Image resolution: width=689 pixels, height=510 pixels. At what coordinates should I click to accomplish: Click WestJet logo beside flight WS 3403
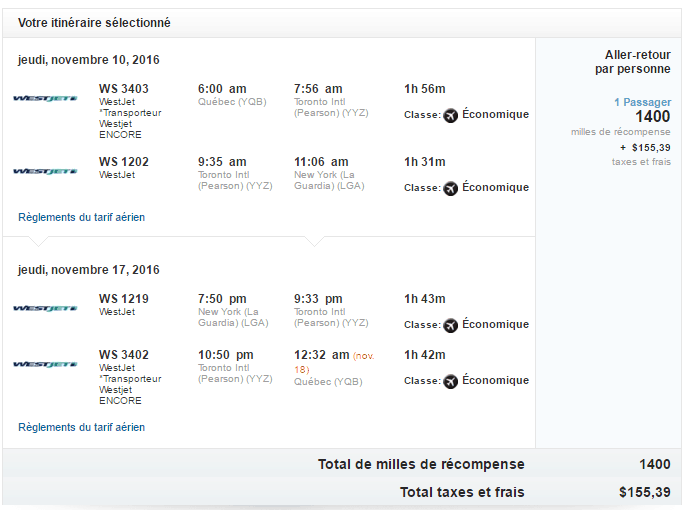tap(45, 98)
